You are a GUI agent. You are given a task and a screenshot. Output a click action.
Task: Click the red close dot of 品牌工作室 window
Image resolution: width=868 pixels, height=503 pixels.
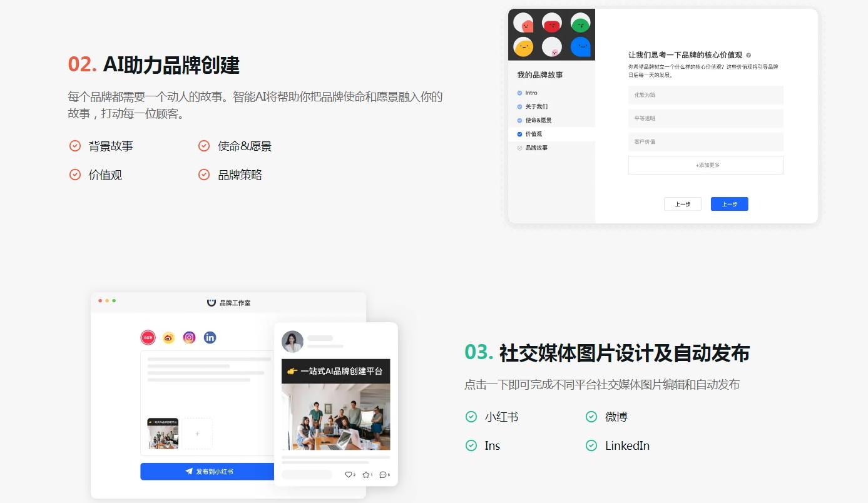pyautogui.click(x=100, y=301)
